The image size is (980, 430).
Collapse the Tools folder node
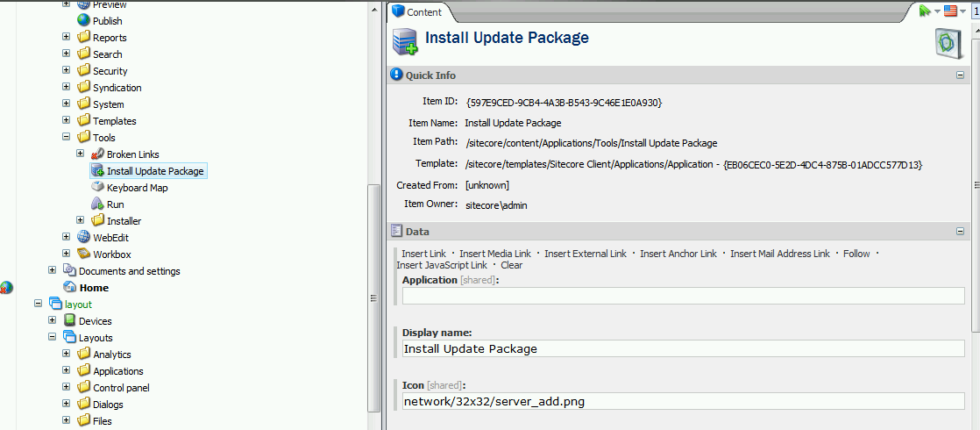(x=67, y=137)
